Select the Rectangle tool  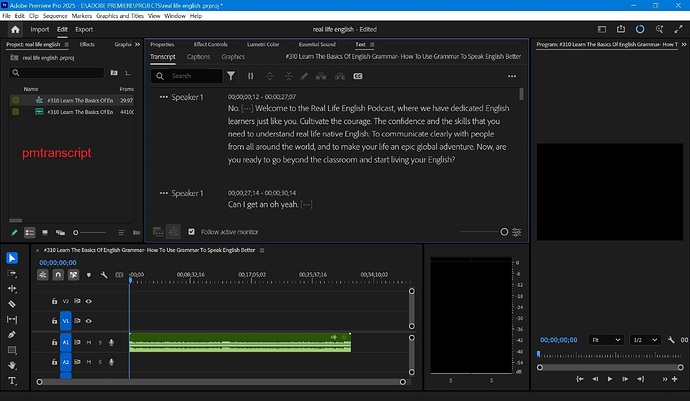click(12, 350)
